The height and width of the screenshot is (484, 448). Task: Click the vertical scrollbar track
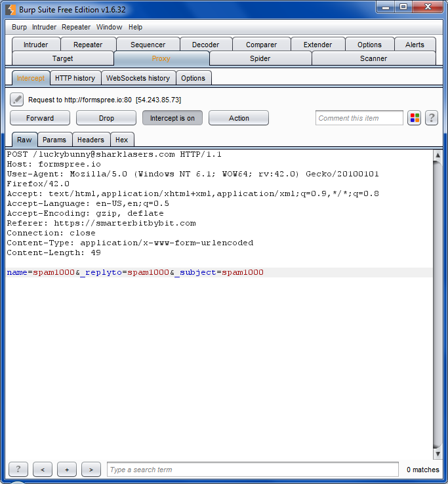(438, 304)
